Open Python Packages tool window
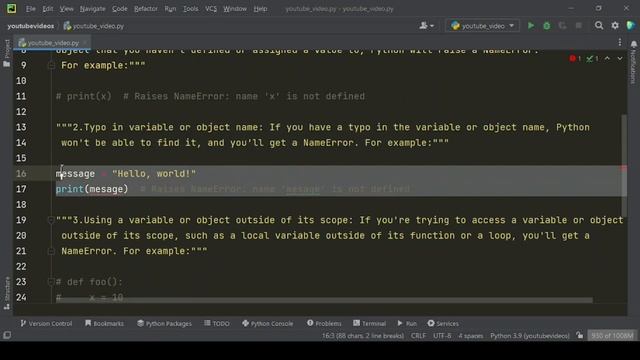This screenshot has width=640, height=360. click(164, 323)
